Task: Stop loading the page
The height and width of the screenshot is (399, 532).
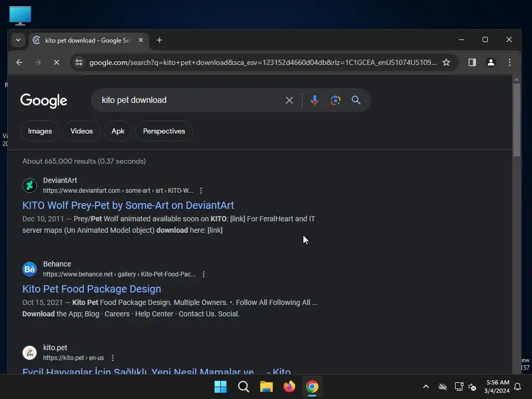Action: coord(57,62)
